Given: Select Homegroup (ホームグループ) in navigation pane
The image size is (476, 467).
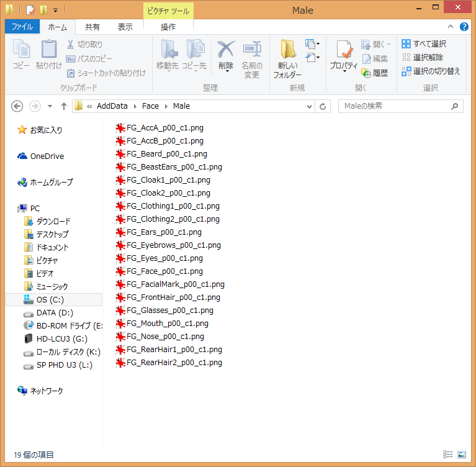Looking at the screenshot, I should pos(45,183).
